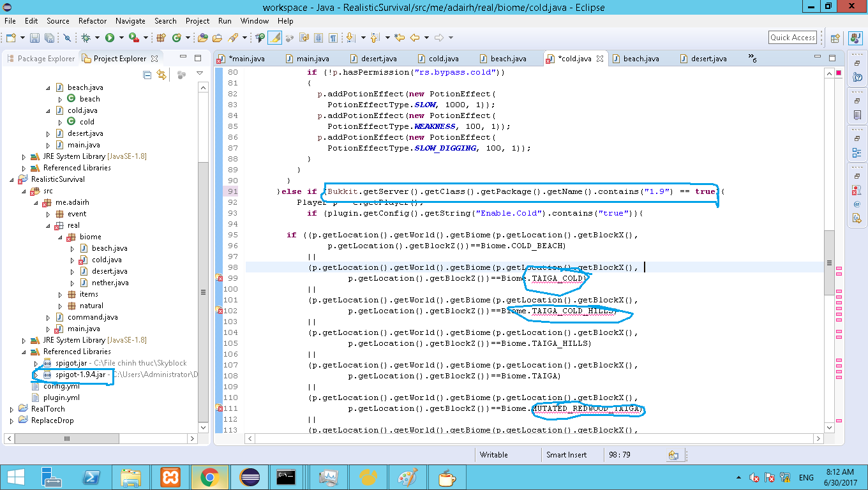The height and width of the screenshot is (490, 868).
Task: Open the Outline view from side trim
Action: [857, 153]
